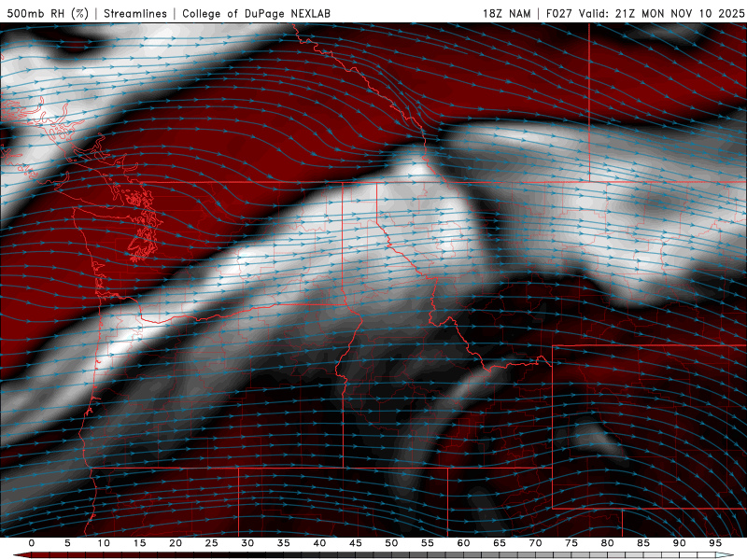Click the '25' colorbar label
Image resolution: width=747 pixels, height=560 pixels.
[x=212, y=543]
